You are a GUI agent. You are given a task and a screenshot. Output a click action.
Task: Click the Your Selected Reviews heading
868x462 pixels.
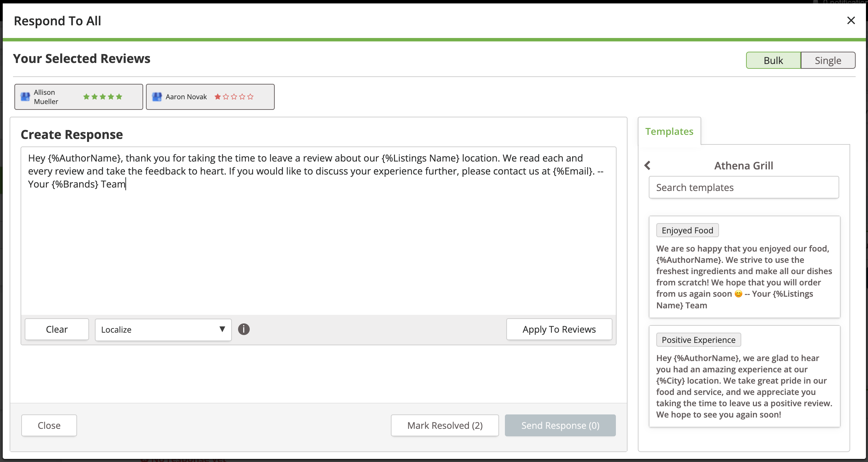tap(82, 59)
